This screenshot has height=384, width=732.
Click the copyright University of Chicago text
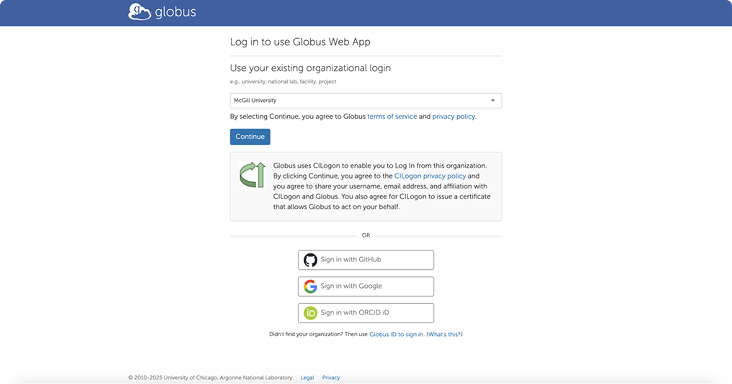[211, 378]
